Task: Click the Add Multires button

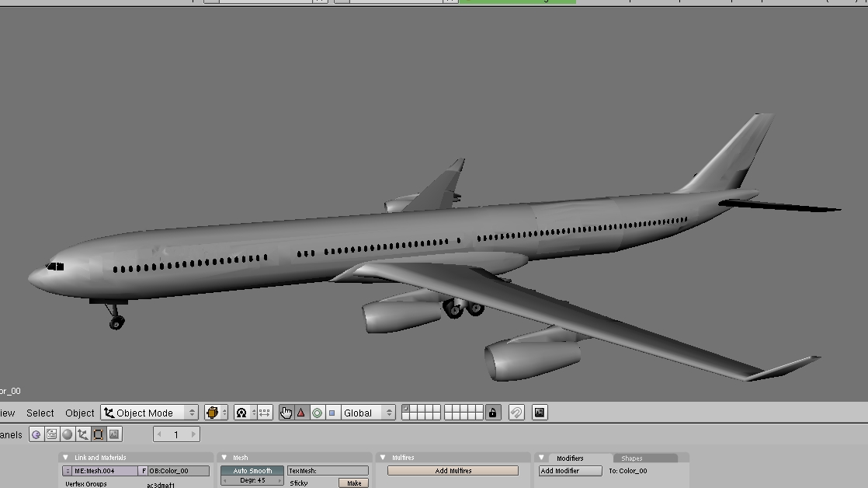Action: [x=453, y=471]
